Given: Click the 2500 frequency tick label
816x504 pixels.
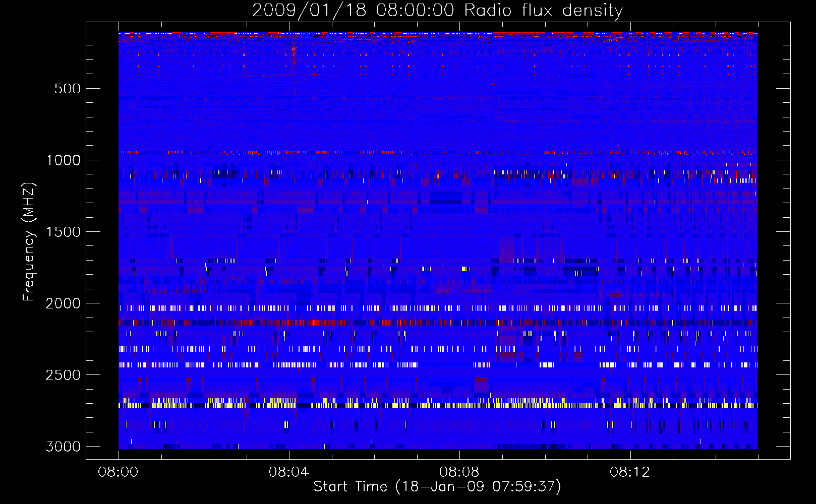Looking at the screenshot, I should (63, 375).
